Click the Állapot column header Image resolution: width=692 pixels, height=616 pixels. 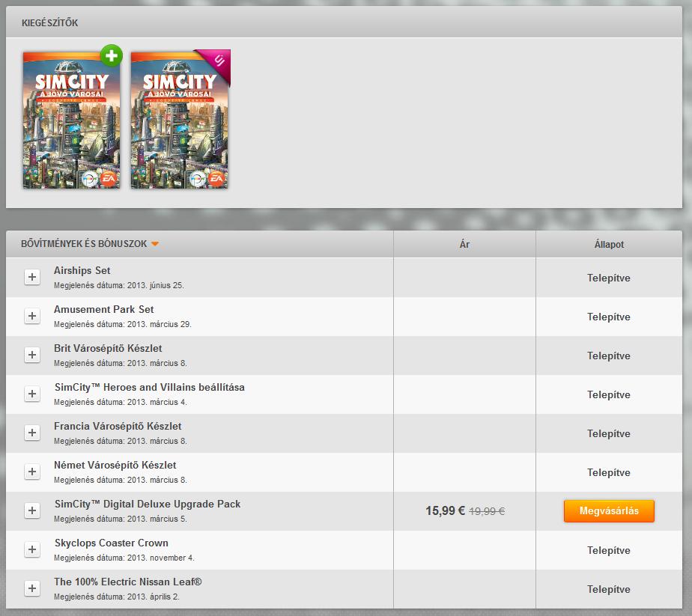tap(609, 244)
